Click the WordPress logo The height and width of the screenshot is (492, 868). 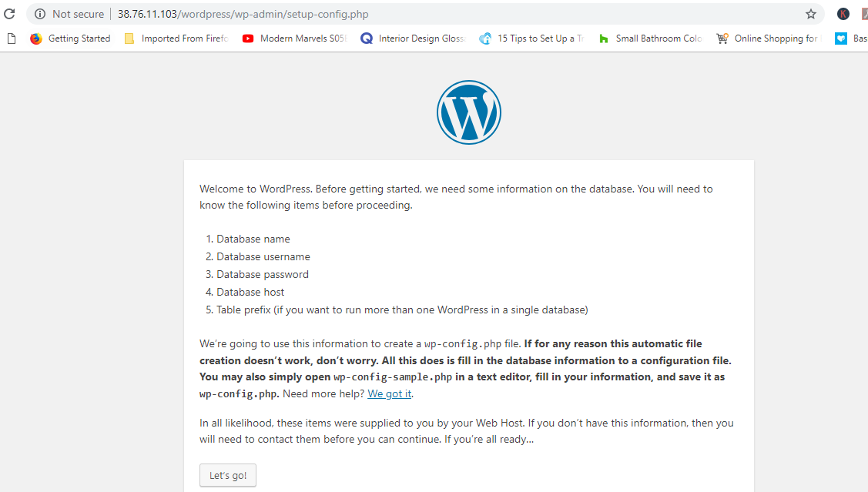point(469,112)
